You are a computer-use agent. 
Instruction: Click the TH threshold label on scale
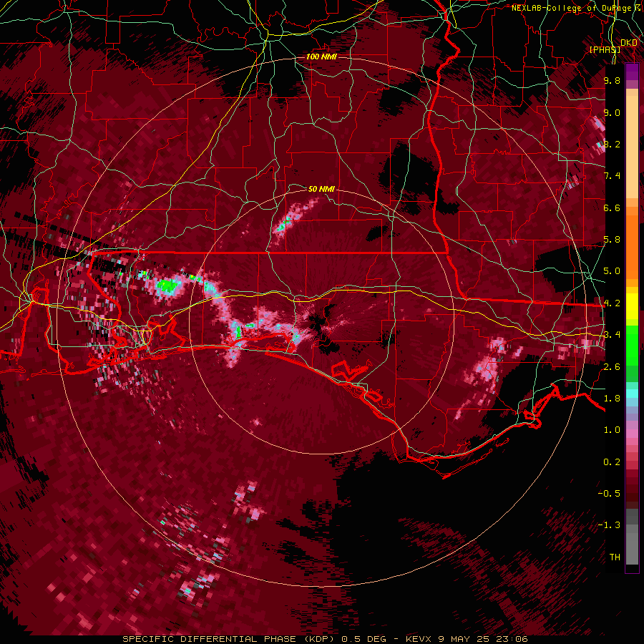(615, 557)
